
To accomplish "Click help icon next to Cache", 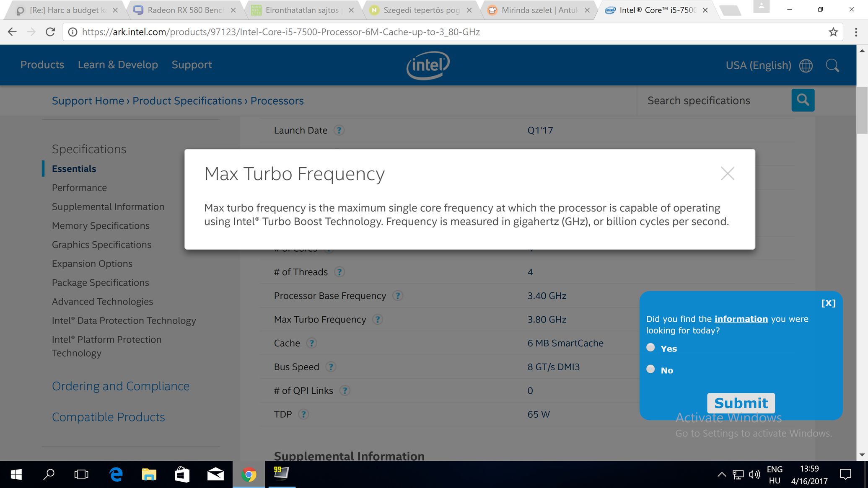I will tap(311, 343).
